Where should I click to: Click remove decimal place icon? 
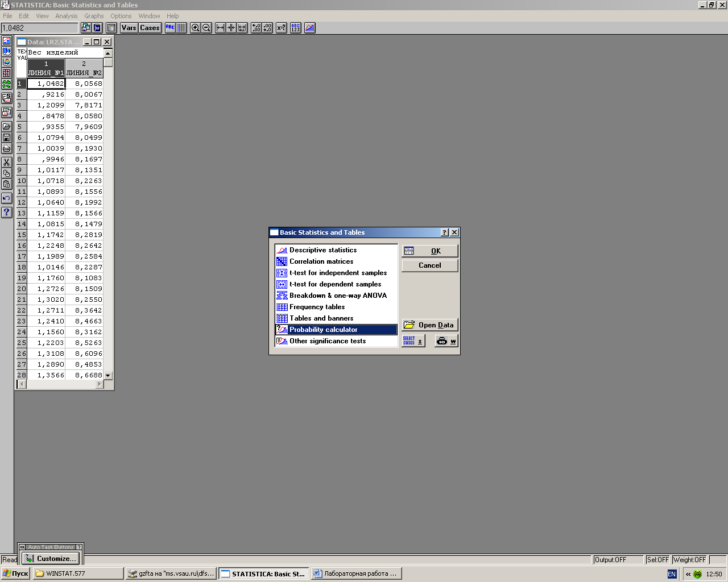(x=267, y=28)
